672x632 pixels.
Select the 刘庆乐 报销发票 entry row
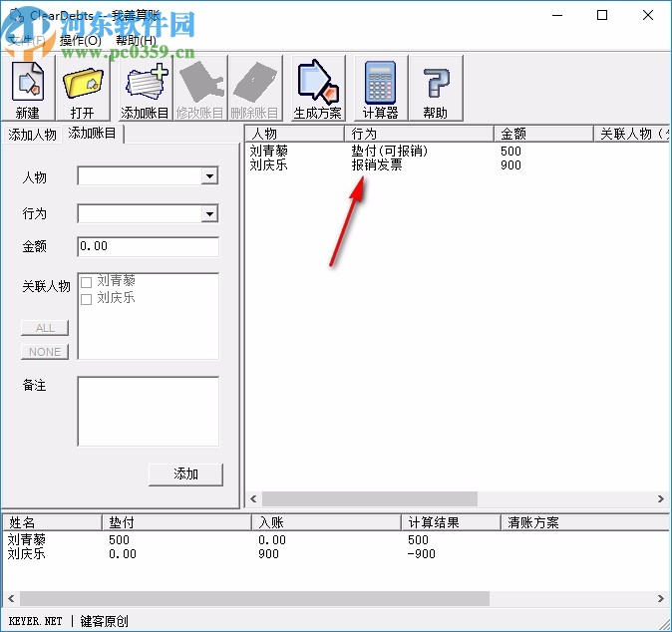[x=457, y=164]
